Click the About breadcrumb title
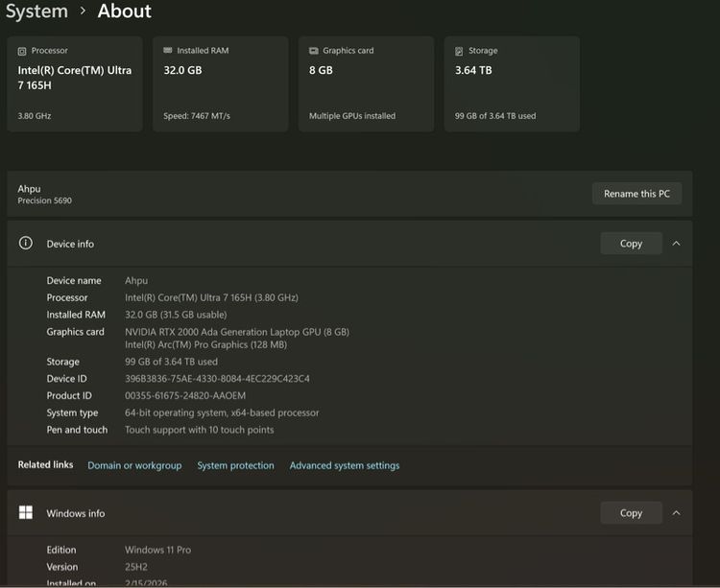This screenshot has width=720, height=588. pos(124,11)
